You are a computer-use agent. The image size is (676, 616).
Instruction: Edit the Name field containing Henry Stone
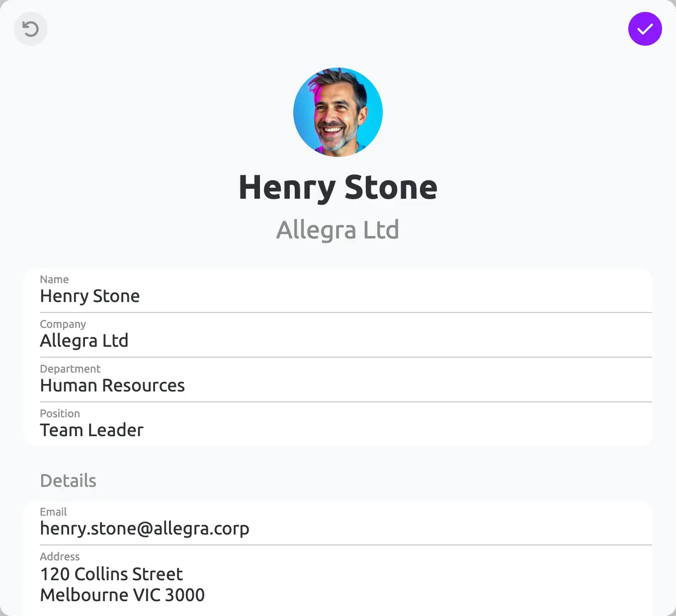coord(346,291)
